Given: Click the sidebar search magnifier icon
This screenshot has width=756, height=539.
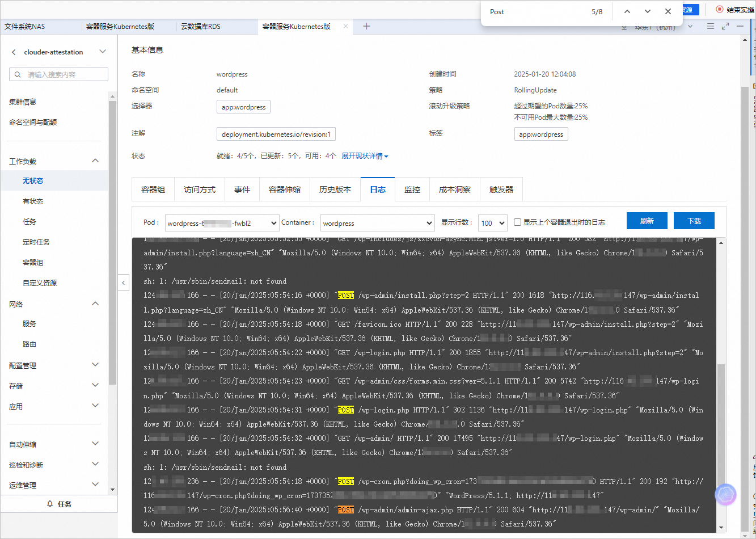Looking at the screenshot, I should [18, 74].
